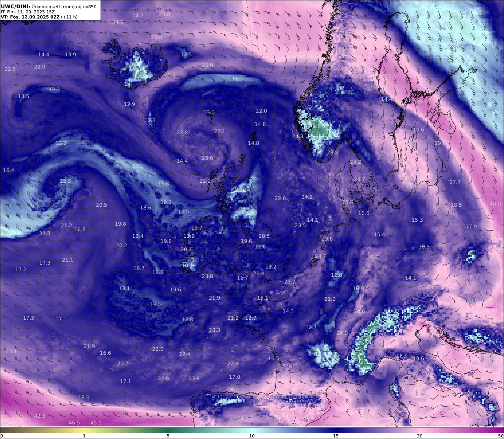Click the map value 21.0
Image resolution: width=504 pixels, height=439 pixels.
(330, 299)
